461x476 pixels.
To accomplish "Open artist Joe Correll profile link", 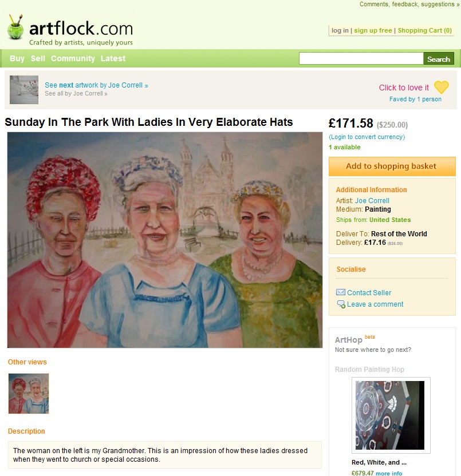I will pos(372,201).
